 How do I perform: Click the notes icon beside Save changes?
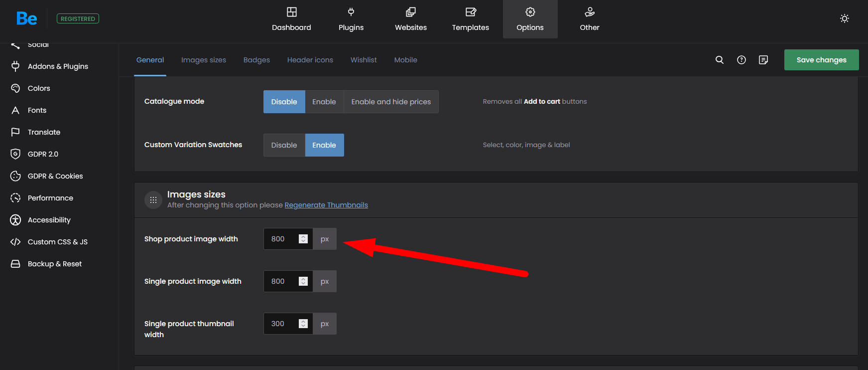(763, 60)
